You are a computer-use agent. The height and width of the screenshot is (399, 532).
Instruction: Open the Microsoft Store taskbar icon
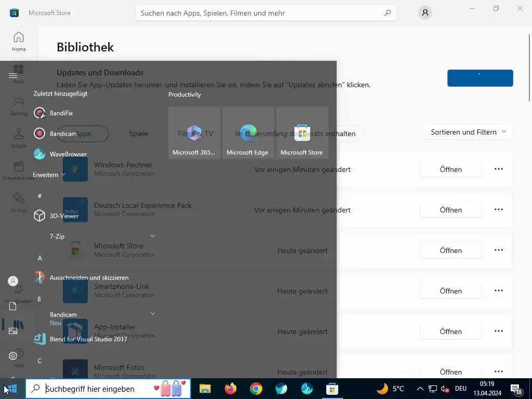tap(332, 389)
